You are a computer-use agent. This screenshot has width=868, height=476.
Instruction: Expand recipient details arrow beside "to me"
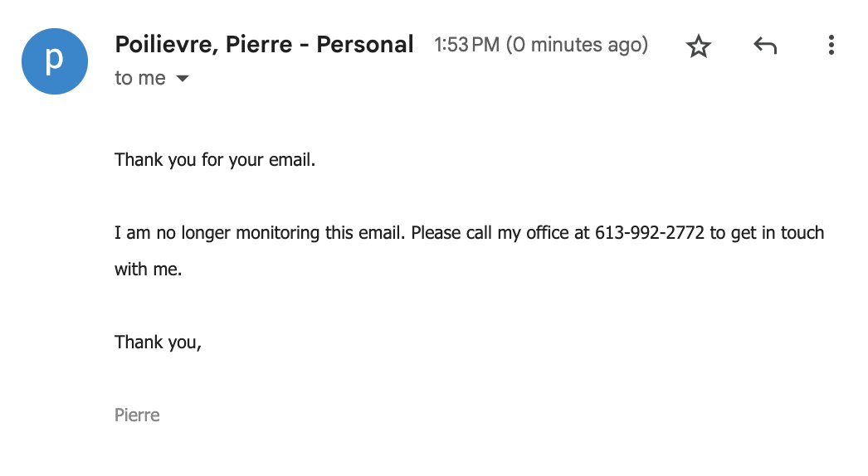(182, 79)
